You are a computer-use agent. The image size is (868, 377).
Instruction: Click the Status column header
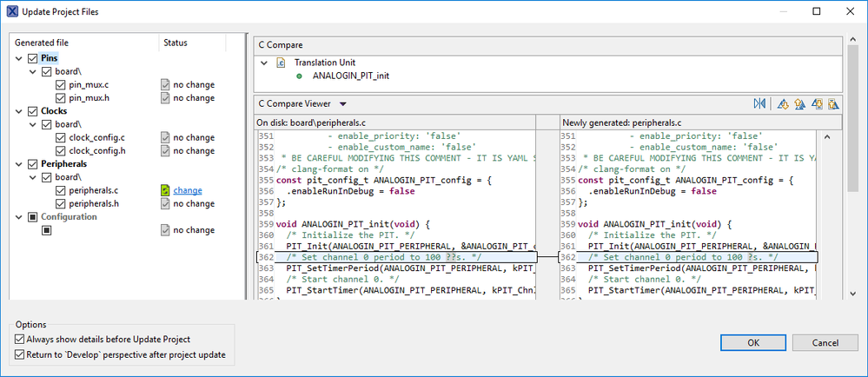pos(175,43)
